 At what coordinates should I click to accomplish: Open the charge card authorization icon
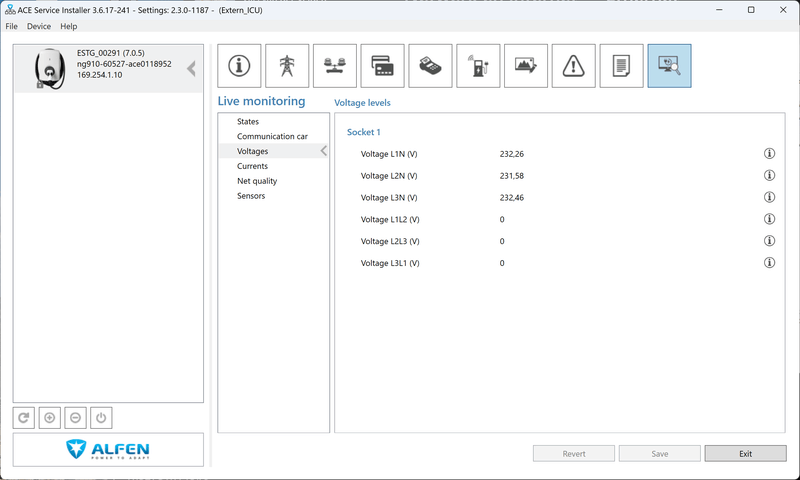[383, 66]
